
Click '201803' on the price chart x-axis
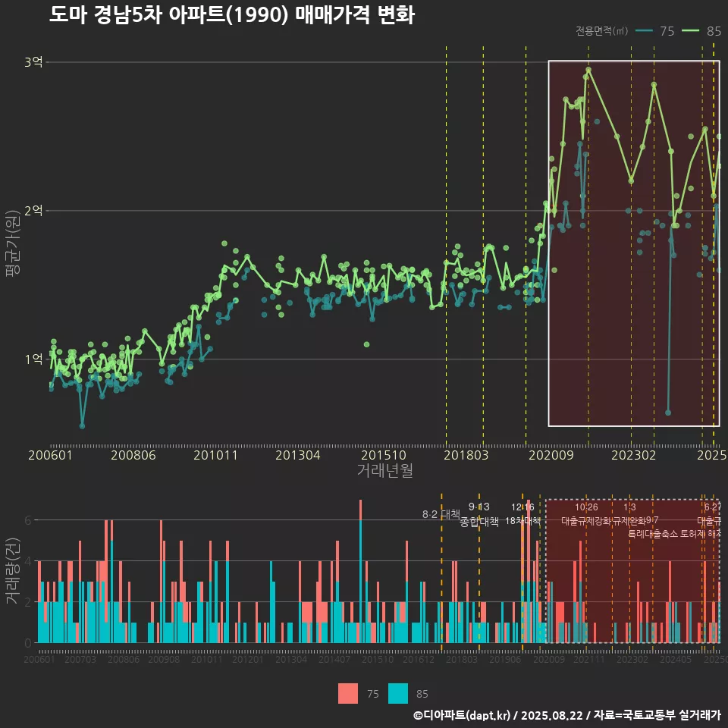pyautogui.click(x=466, y=455)
